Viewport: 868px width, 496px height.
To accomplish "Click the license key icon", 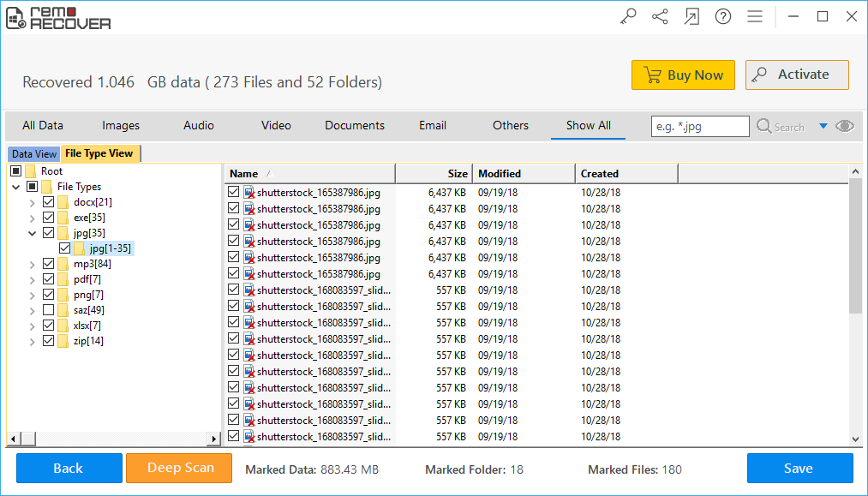I will tap(628, 16).
